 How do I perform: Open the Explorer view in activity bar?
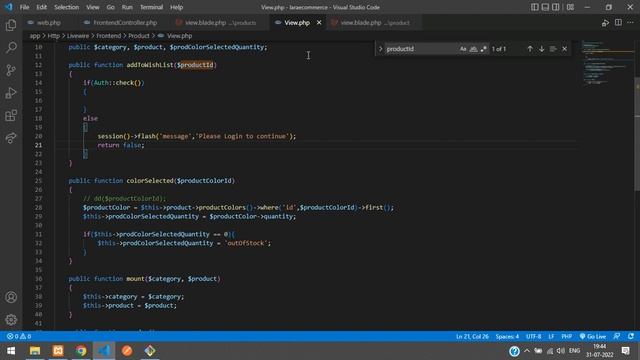(11, 25)
